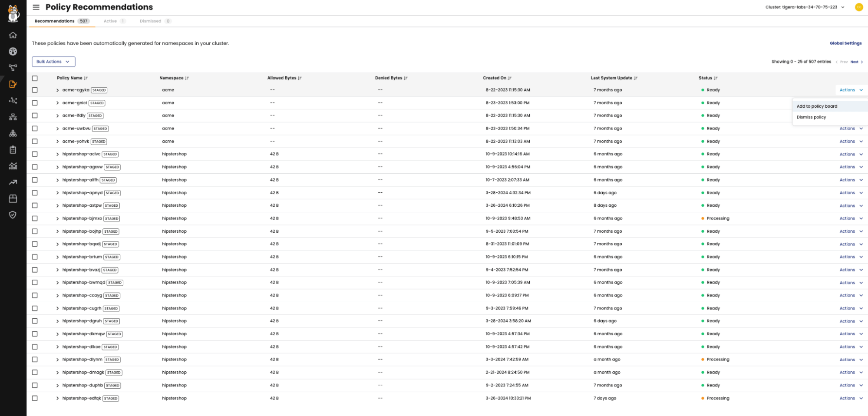Select the highlighted policies icon in the sidebar

(13, 84)
